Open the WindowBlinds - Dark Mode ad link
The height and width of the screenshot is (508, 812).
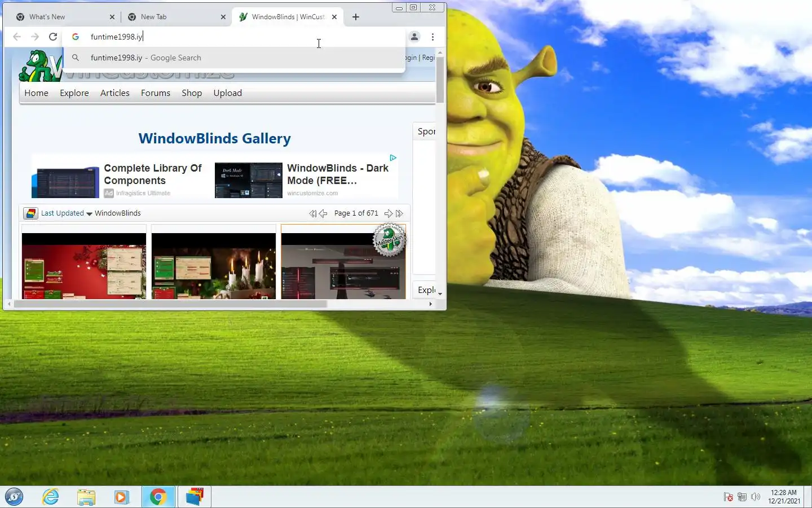(338, 174)
